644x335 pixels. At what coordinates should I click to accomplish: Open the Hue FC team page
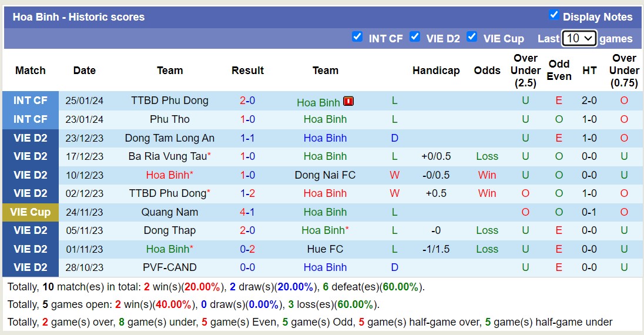pyautogui.click(x=325, y=249)
